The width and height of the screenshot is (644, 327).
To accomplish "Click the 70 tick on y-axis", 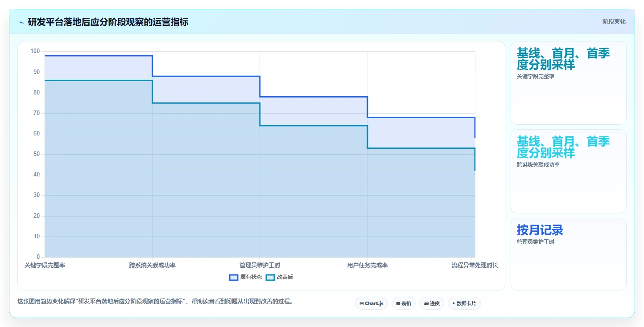I will coord(37,113).
